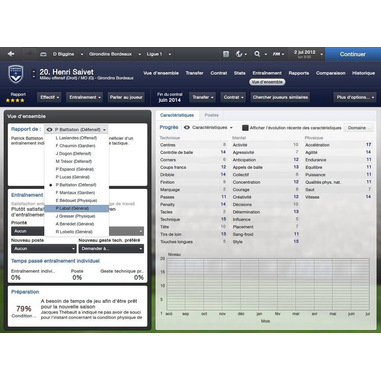Click Chercher joueurs similaires button
The image size is (381, 381).
coord(280,97)
